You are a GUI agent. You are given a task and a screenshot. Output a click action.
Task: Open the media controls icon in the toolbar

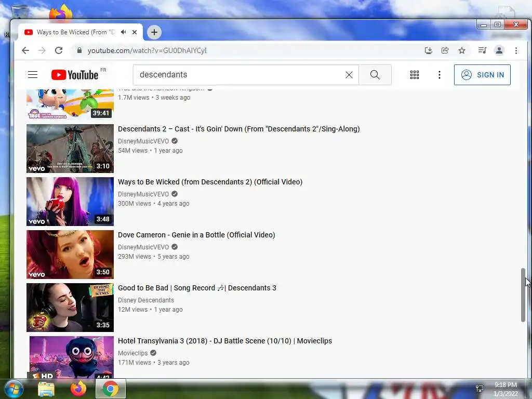click(x=482, y=50)
